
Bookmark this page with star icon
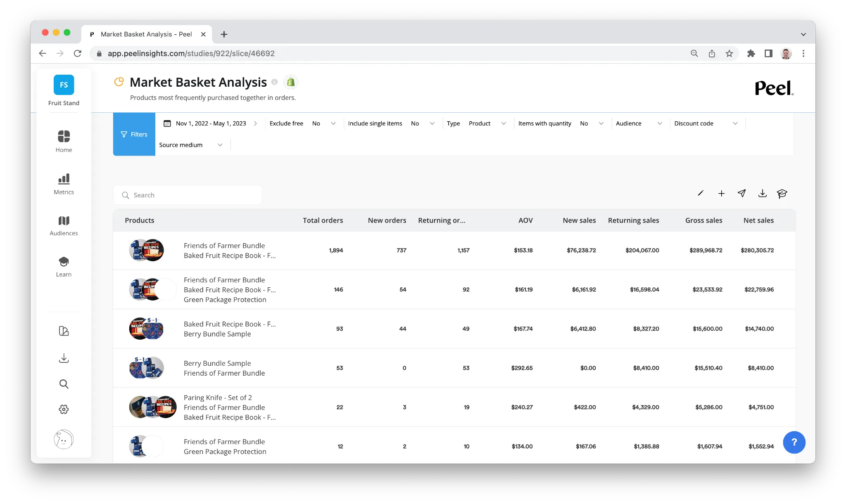click(730, 53)
